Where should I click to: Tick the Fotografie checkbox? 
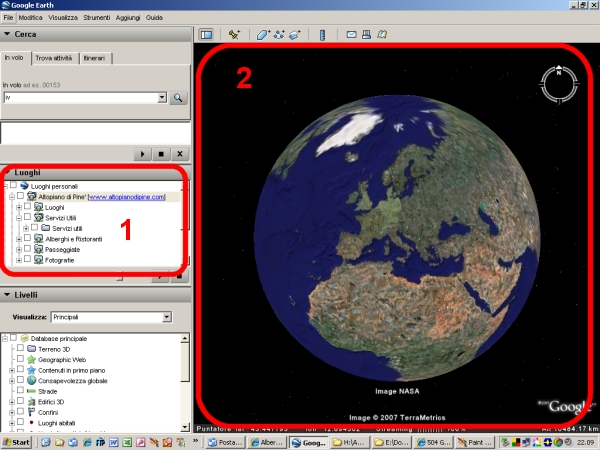pyautogui.click(x=27, y=259)
